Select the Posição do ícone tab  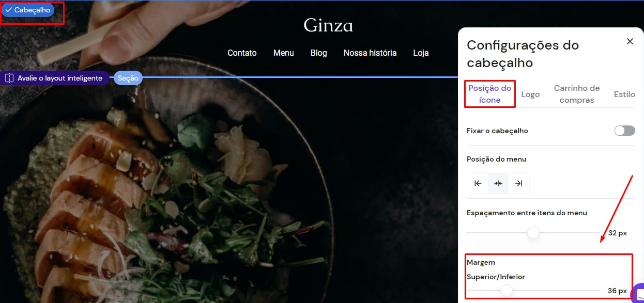(489, 94)
